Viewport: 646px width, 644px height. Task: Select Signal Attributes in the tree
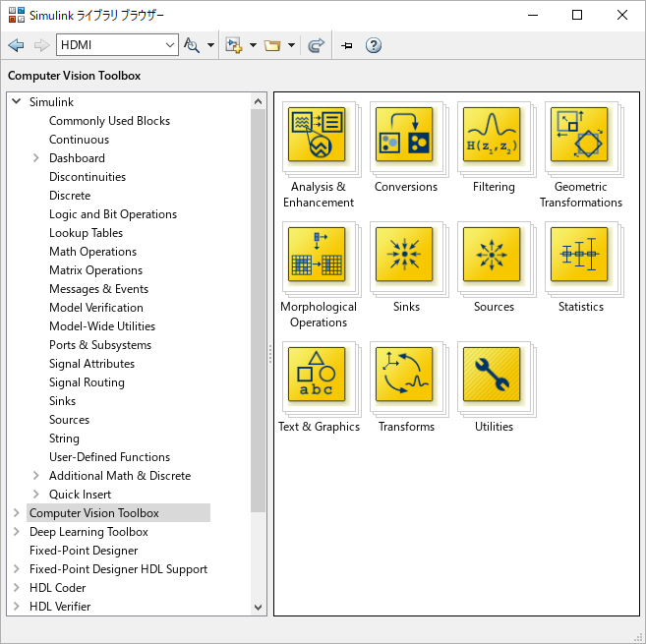(x=91, y=364)
